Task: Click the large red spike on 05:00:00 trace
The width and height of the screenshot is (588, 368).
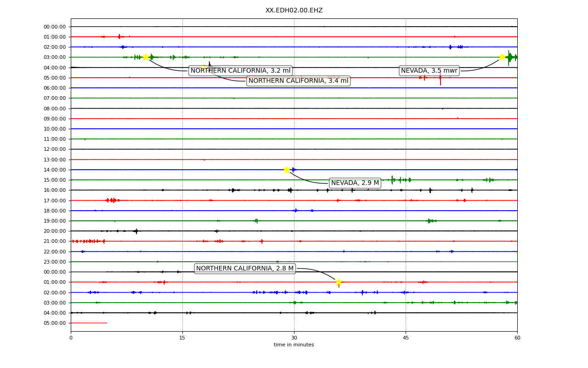Action: [440, 78]
